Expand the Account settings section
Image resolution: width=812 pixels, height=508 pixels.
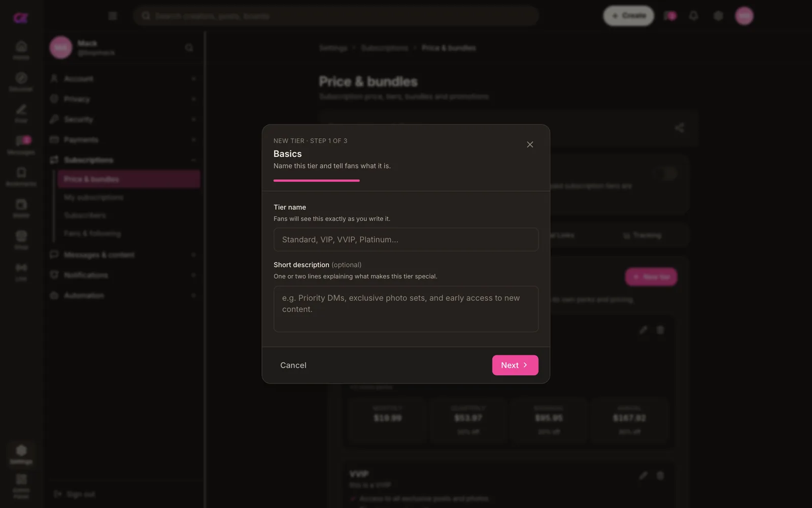(124, 79)
